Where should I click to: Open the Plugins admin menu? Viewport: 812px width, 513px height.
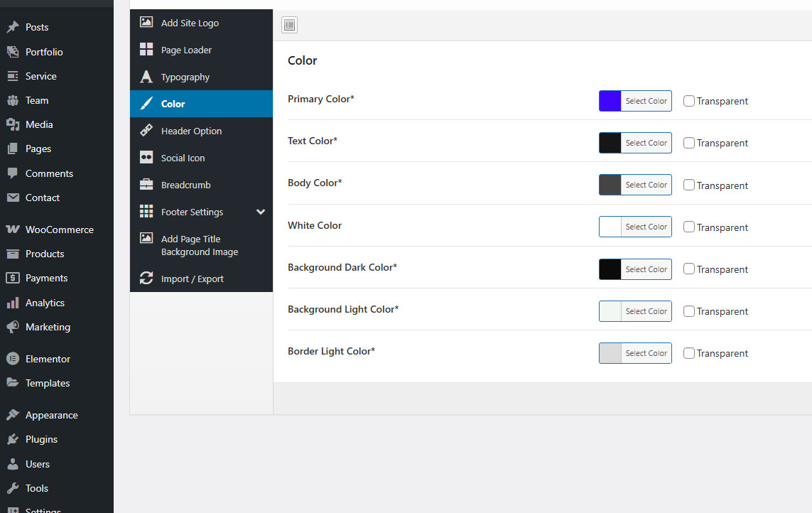click(41, 439)
